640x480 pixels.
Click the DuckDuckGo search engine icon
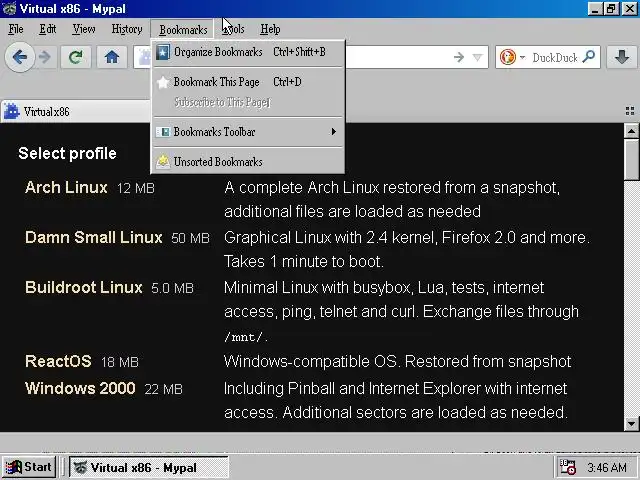tap(508, 57)
